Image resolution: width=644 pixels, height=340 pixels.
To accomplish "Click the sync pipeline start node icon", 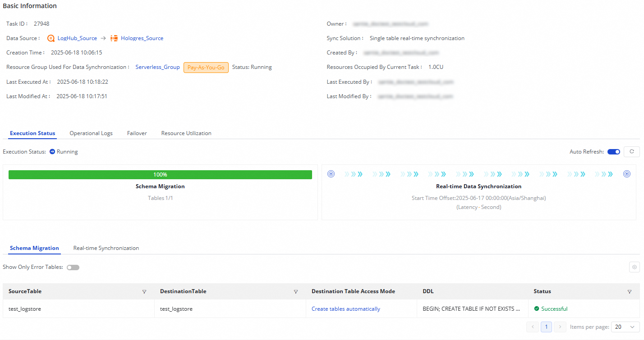I will tap(331, 174).
